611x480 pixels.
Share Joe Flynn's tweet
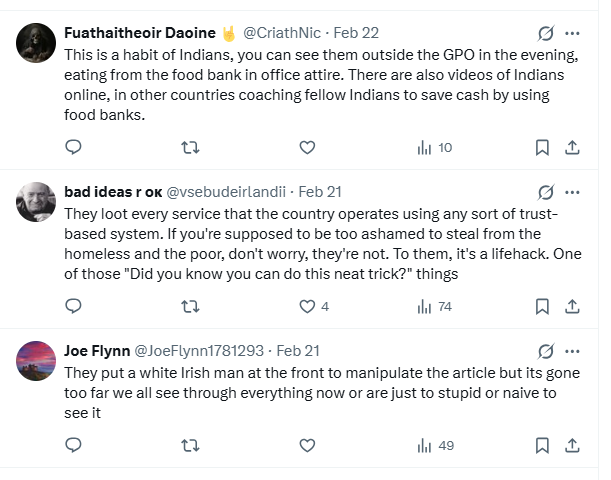click(572, 445)
